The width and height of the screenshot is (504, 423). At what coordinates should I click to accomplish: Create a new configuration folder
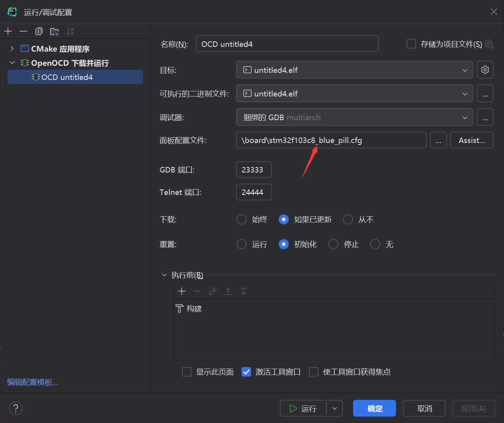pos(54,32)
